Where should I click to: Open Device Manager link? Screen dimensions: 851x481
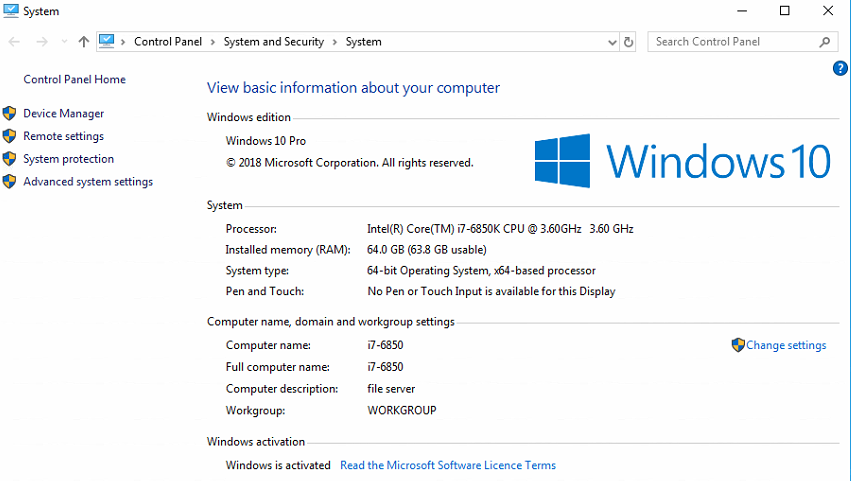pos(63,113)
